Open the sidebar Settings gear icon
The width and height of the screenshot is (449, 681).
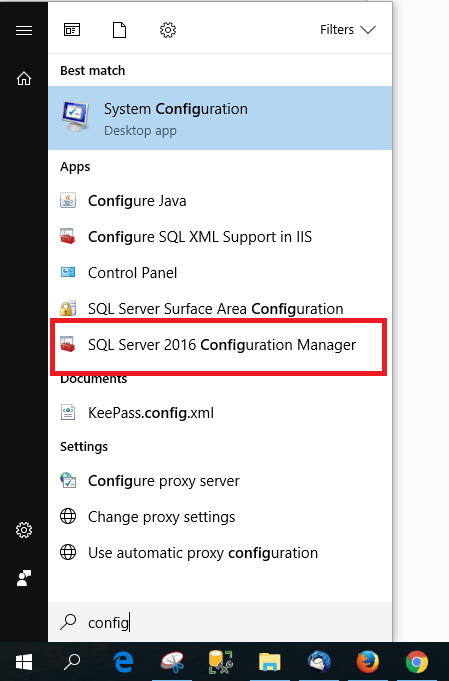pos(24,530)
